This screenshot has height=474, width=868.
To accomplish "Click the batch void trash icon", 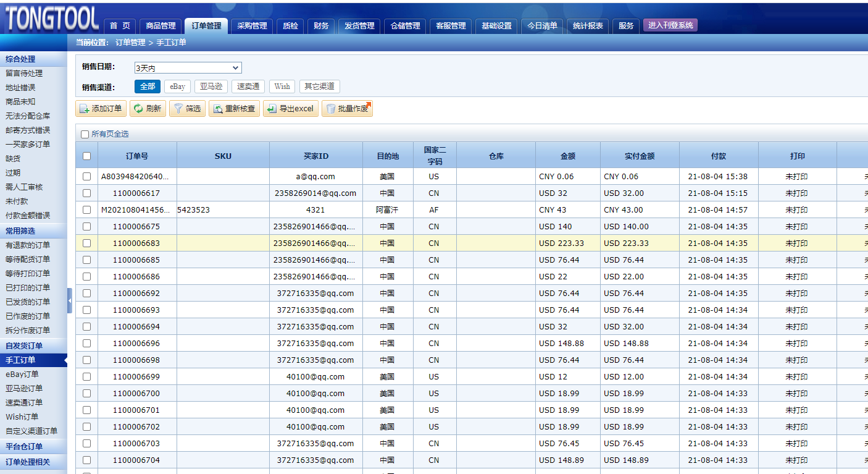I will coord(331,109).
